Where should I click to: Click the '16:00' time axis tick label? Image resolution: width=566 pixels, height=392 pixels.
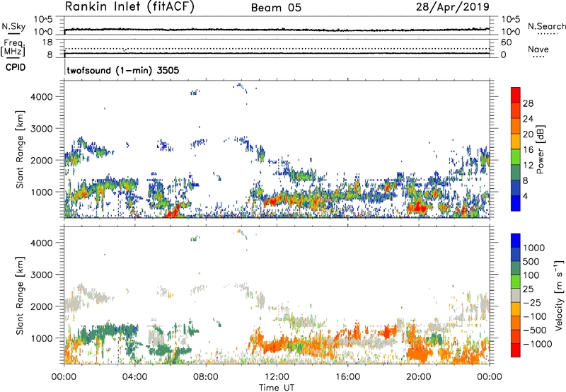347,377
